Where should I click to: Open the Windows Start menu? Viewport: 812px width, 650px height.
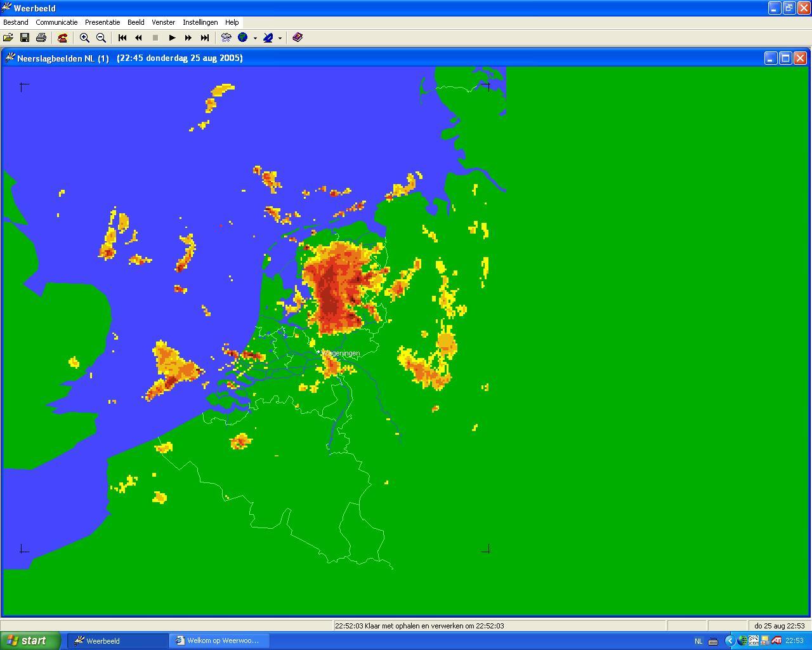click(x=30, y=640)
